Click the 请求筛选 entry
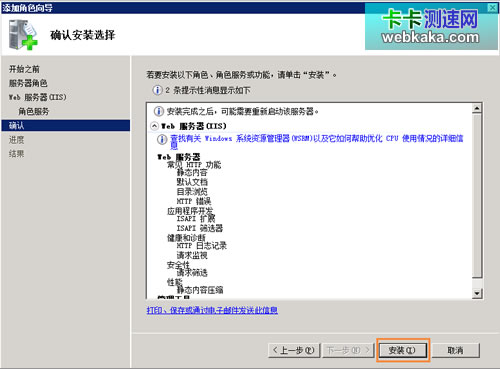This screenshot has width=500, height=369. pos(192,273)
